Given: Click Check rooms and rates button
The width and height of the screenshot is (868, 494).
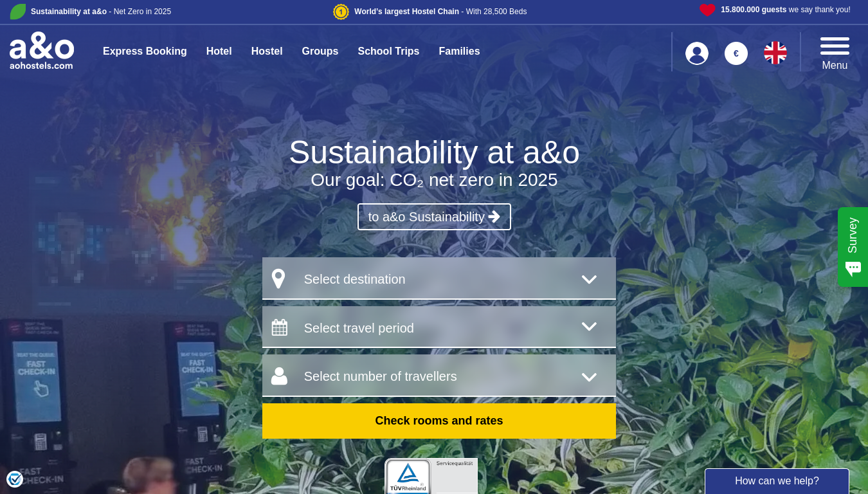Looking at the screenshot, I should click(439, 421).
